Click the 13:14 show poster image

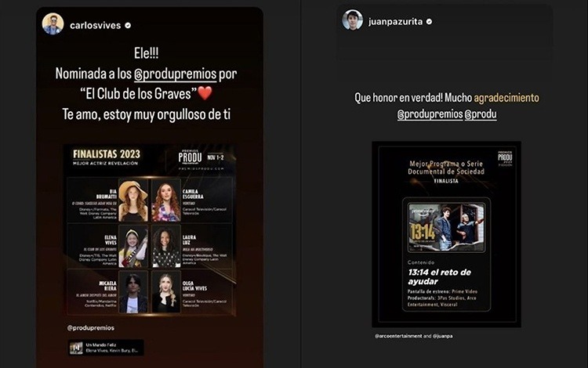pos(446,227)
